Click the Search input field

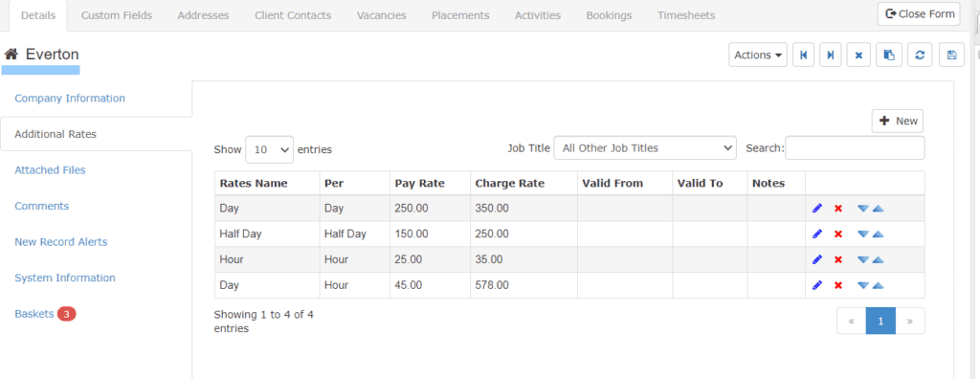tap(855, 148)
